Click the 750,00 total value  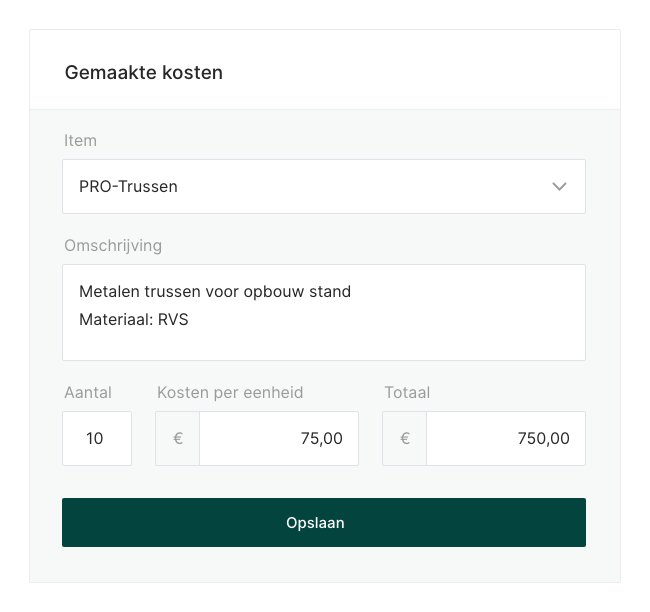(x=544, y=438)
